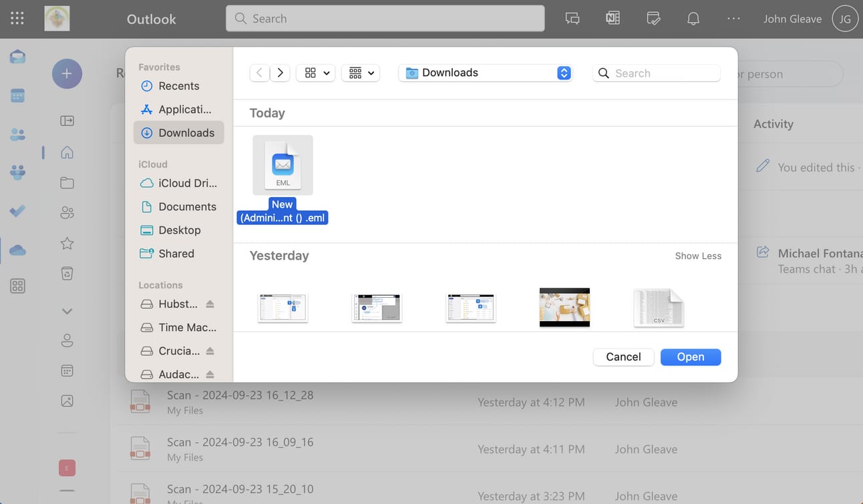863x504 pixels.
Task: Click Show Less beside Yesterday
Action: click(698, 256)
